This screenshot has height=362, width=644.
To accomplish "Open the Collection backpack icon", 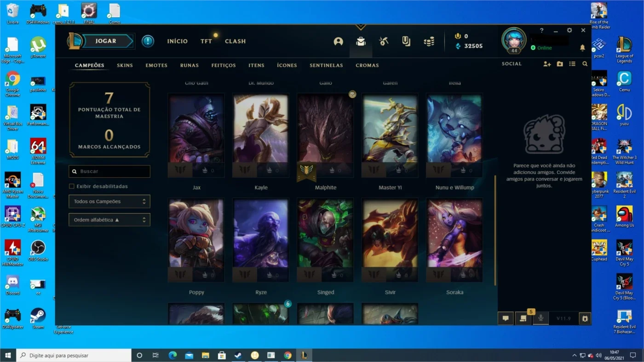I will [361, 41].
